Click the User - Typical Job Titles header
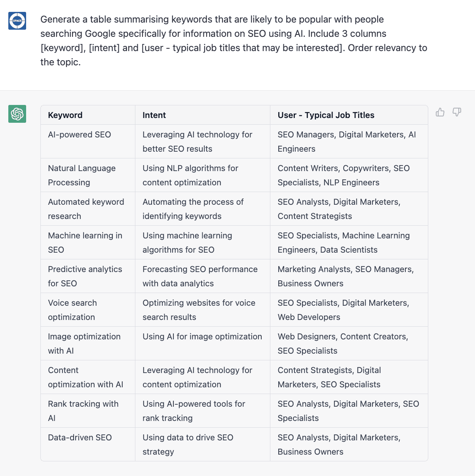 (326, 115)
